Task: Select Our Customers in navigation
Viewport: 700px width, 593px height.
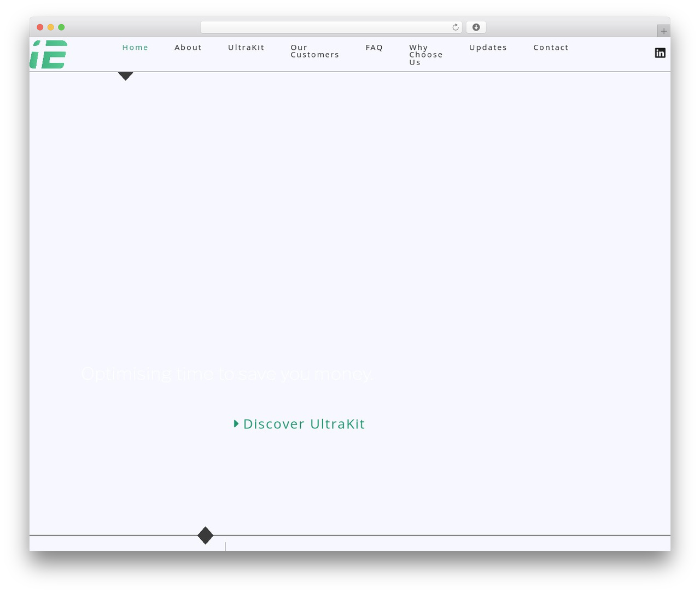Action: (315, 51)
